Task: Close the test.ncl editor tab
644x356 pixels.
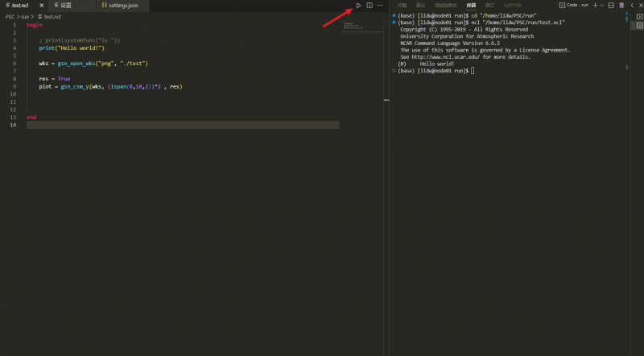Action: 42,6
